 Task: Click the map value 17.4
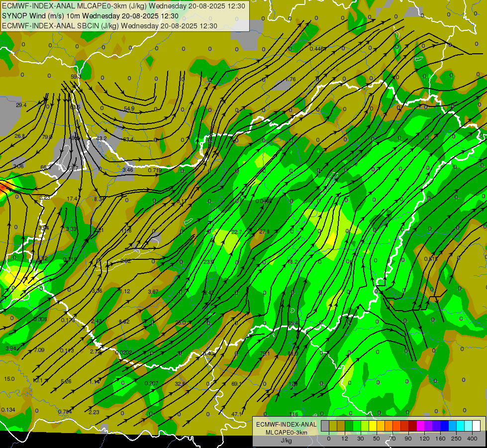72,198
